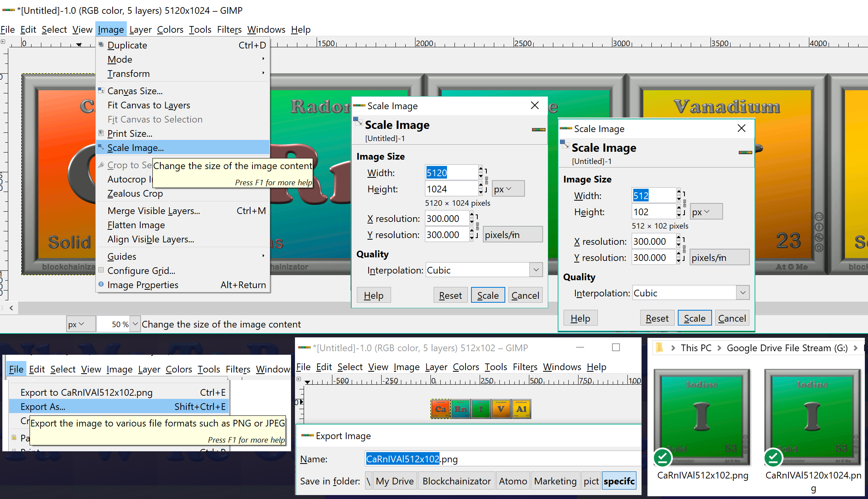Click Google Drive File Stream (G:) breadcrumb
The height and width of the screenshot is (499, 868).
click(787, 348)
